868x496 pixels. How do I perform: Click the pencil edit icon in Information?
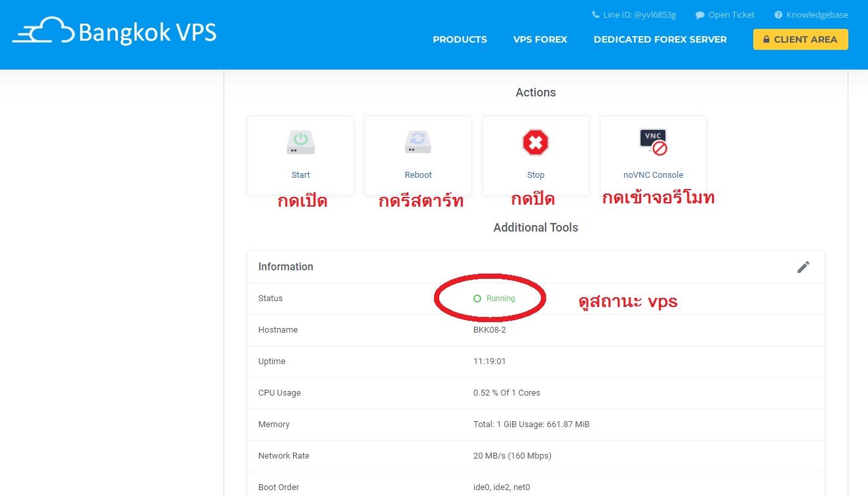803,267
